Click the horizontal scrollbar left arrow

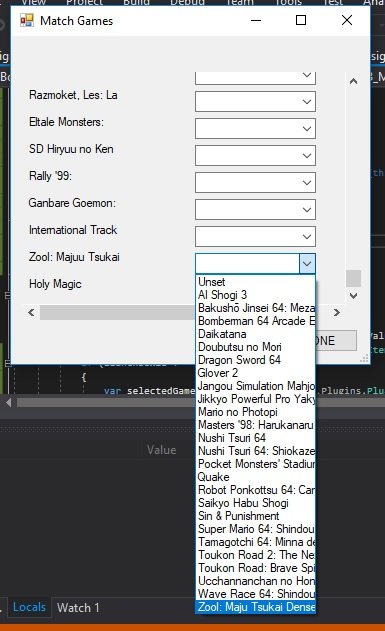pyautogui.click(x=31, y=312)
